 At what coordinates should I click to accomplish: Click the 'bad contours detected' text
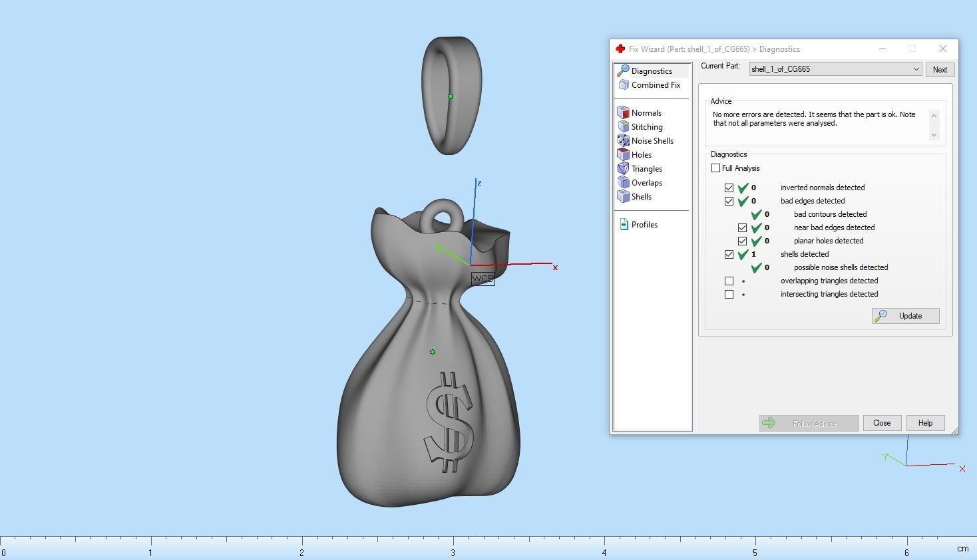click(830, 214)
